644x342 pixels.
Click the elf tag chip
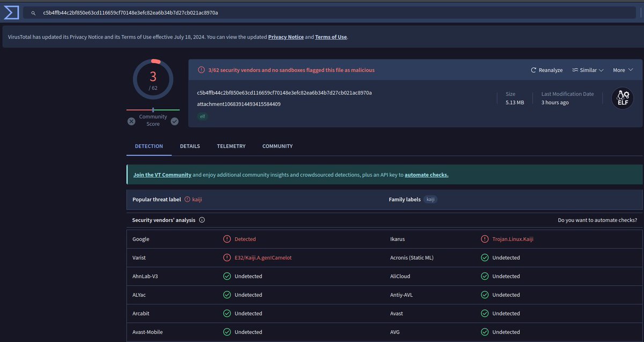(x=203, y=117)
